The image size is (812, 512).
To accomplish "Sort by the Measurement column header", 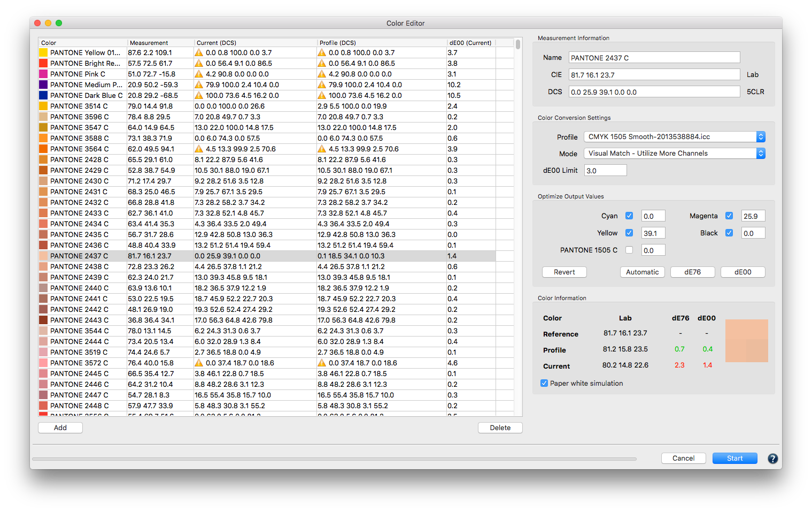I will click(161, 43).
